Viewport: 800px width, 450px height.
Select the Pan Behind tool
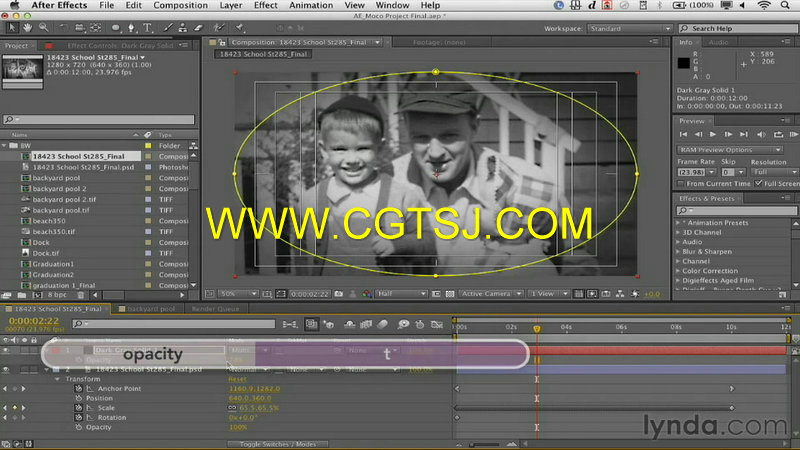[x=95, y=28]
